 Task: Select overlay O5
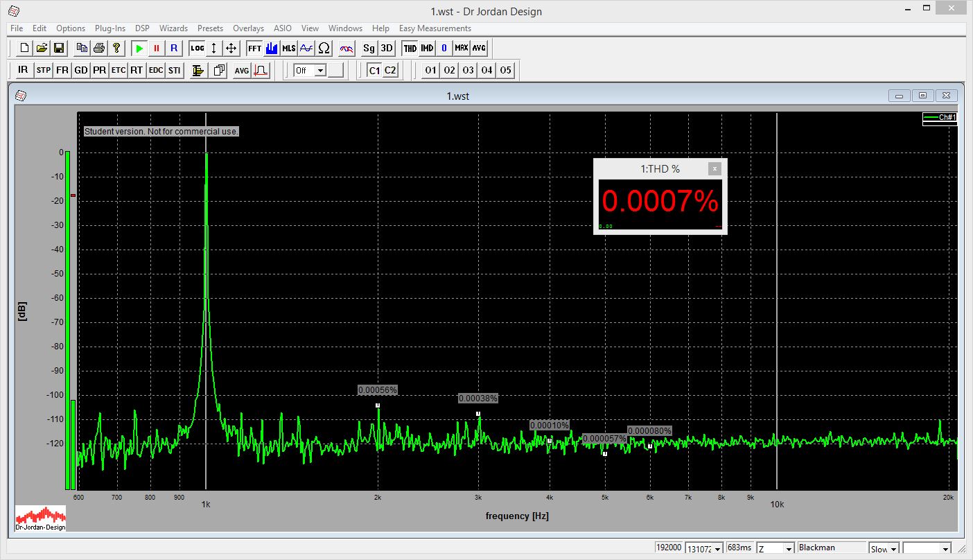[x=506, y=70]
